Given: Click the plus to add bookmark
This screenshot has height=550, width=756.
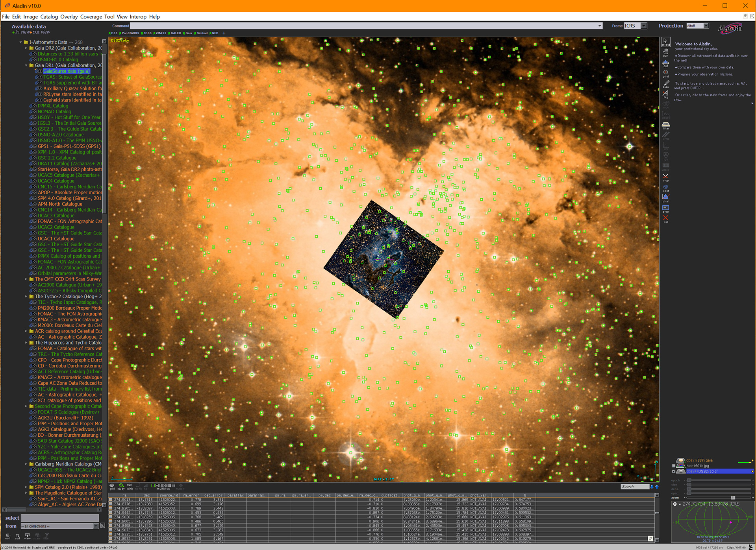Looking at the screenshot, I should tap(224, 33).
